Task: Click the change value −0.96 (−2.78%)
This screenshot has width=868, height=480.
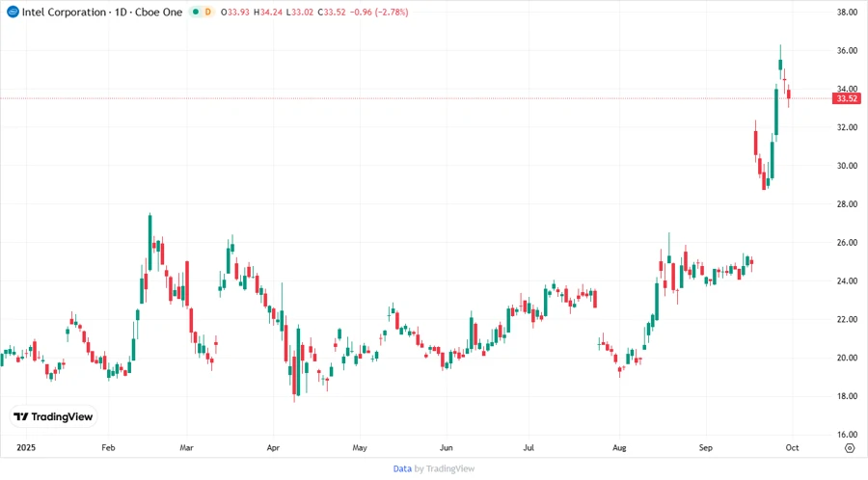Action: (379, 12)
